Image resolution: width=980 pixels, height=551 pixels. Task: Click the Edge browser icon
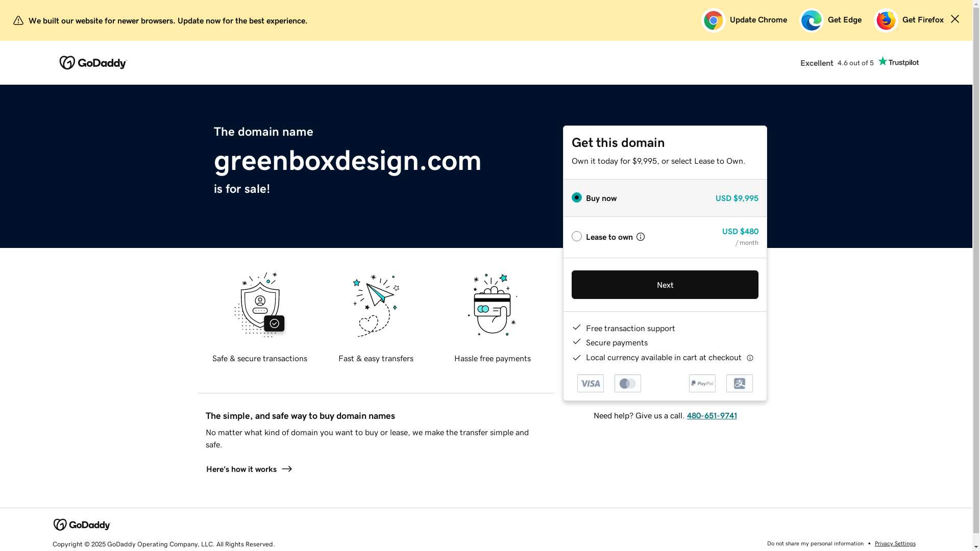point(811,20)
